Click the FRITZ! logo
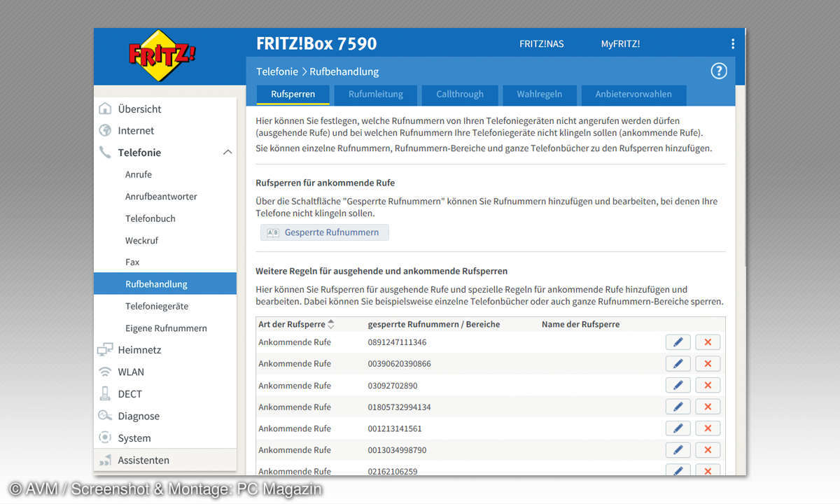This screenshot has height=504, width=840. click(x=162, y=56)
